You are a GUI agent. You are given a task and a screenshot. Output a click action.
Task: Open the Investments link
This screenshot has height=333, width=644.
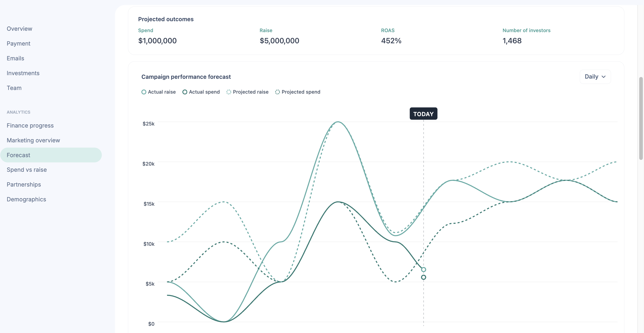point(23,73)
